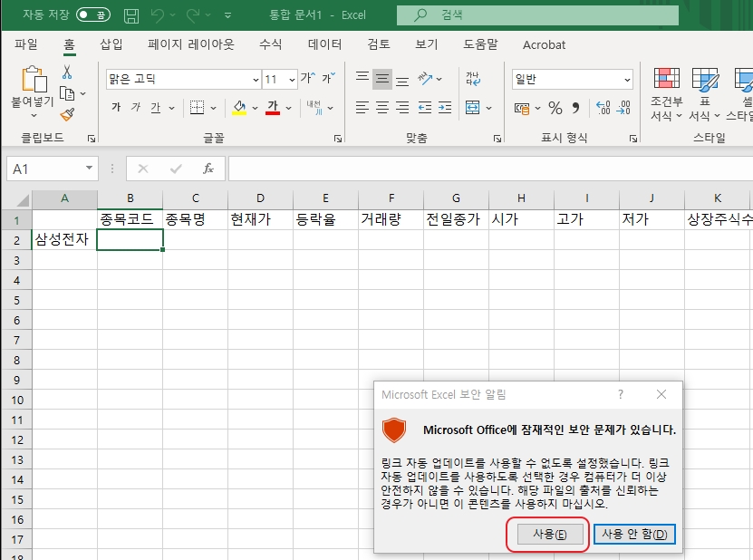
Task: Switch to the 데이터 tab
Action: pyautogui.click(x=324, y=44)
